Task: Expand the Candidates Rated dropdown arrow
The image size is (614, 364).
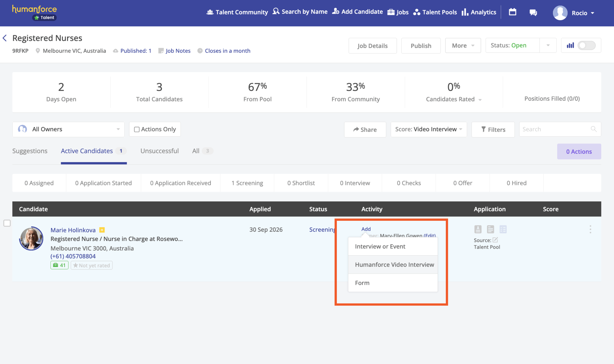Action: coord(480,100)
